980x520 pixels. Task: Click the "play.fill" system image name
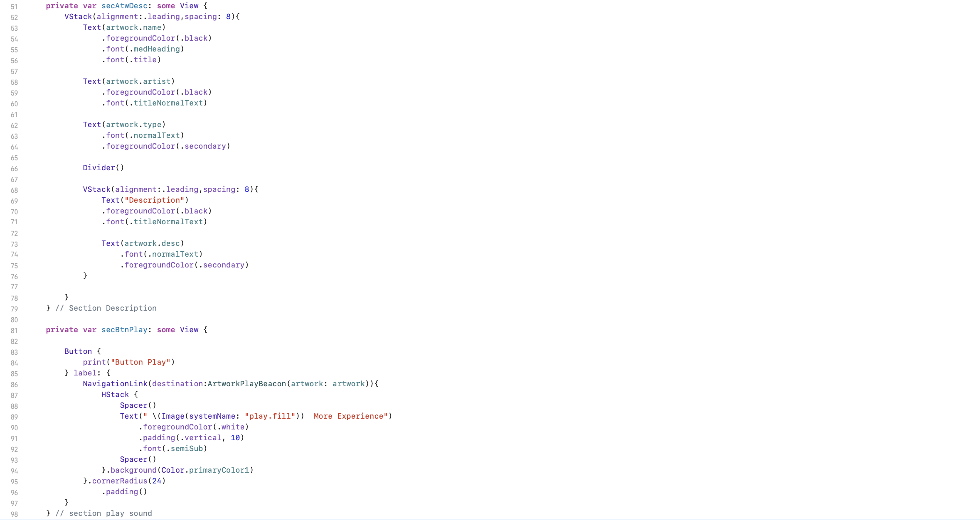tap(270, 416)
